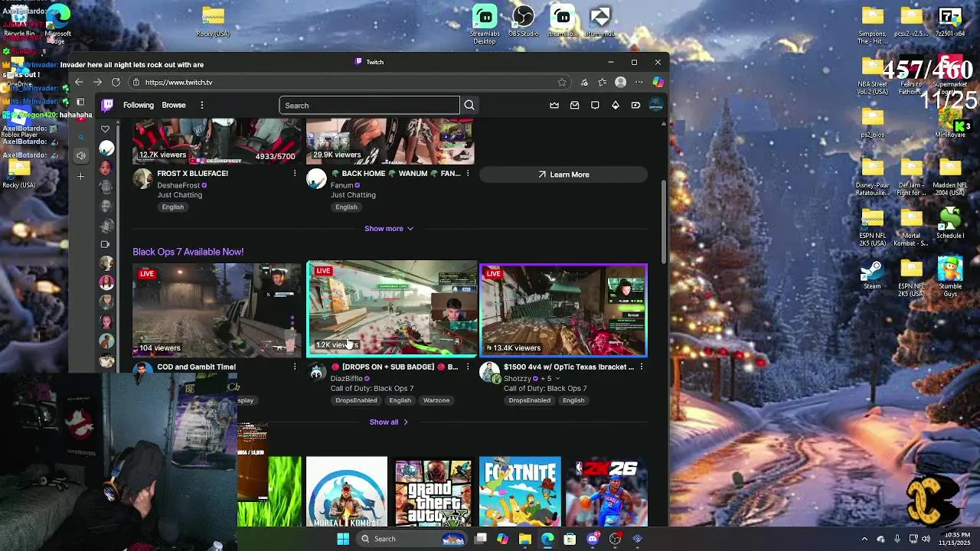Open Fanum channel link

click(341, 185)
